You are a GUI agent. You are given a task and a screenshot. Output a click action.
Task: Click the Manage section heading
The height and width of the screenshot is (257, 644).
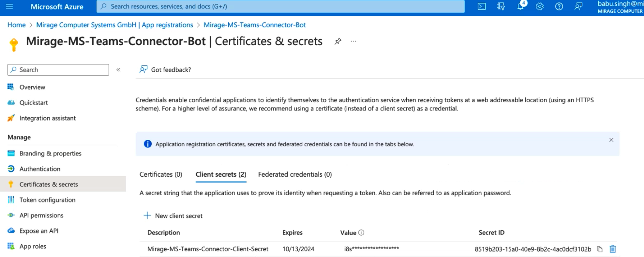coord(19,137)
